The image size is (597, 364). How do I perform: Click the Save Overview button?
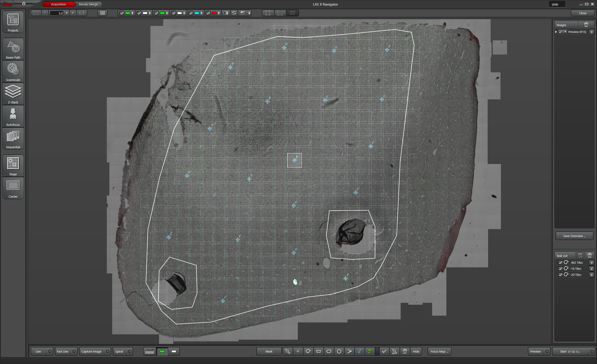[574, 236]
